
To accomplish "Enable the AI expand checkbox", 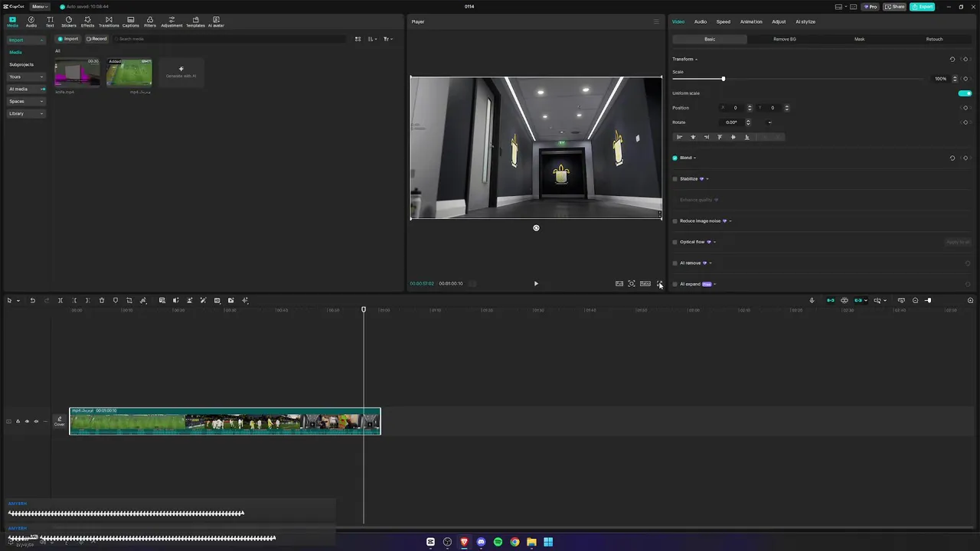I will [x=675, y=284].
